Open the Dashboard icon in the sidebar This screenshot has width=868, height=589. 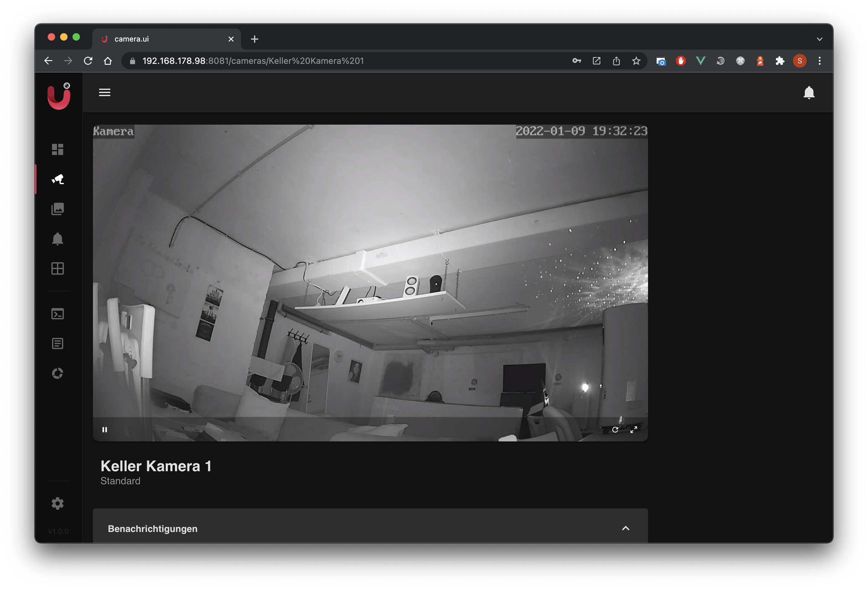click(58, 149)
